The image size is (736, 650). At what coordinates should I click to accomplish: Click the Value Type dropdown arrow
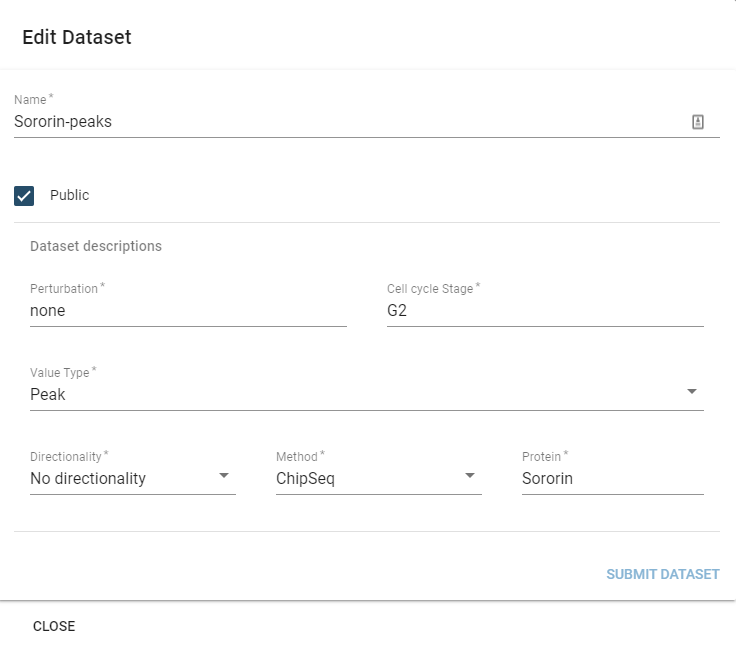[692, 392]
